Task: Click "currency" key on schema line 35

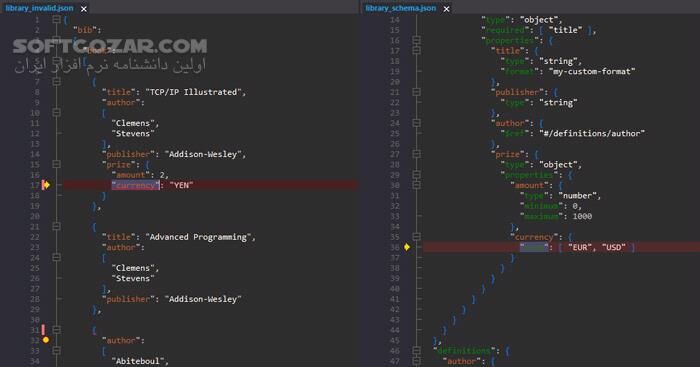Action: (534, 237)
